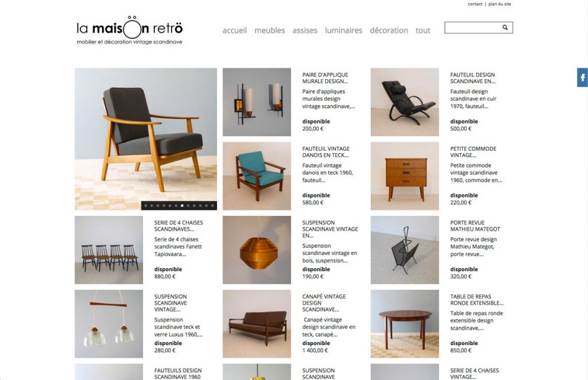Select the active white slideshow dot
Screen dimensions: 588x380
pos(182,205)
